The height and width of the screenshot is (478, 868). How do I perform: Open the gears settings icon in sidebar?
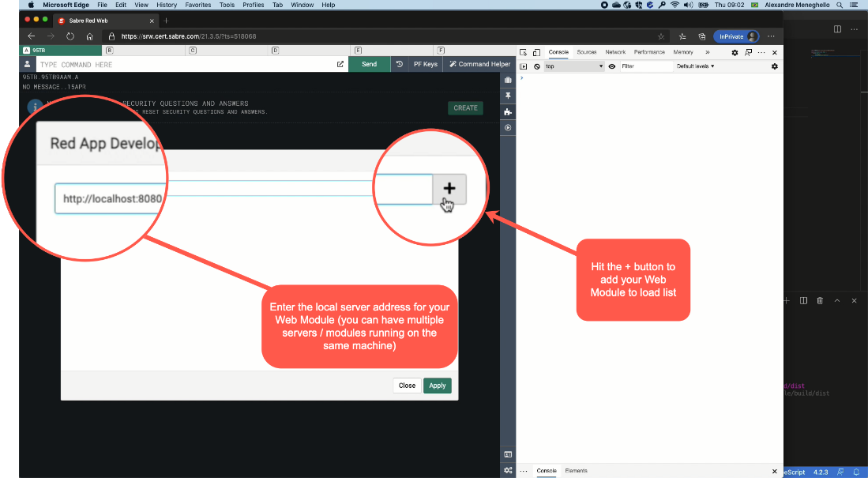pyautogui.click(x=508, y=469)
